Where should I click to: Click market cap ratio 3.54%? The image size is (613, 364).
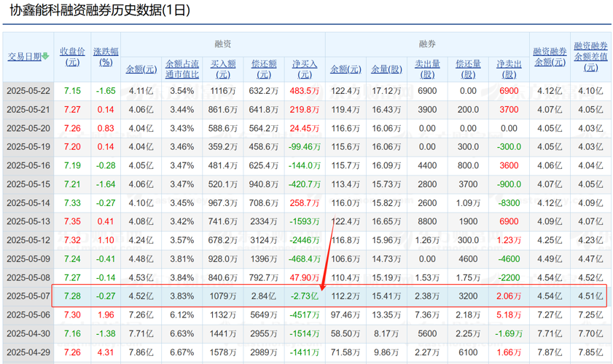point(182,91)
